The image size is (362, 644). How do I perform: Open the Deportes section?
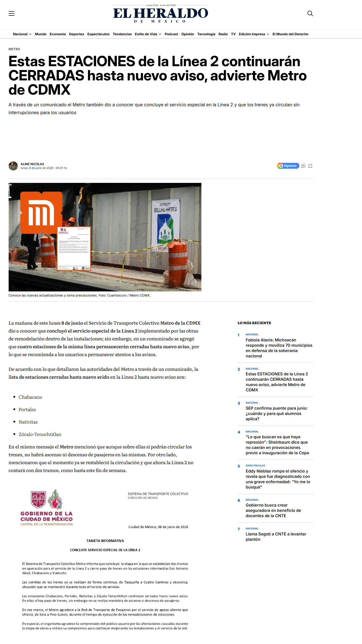pos(76,34)
